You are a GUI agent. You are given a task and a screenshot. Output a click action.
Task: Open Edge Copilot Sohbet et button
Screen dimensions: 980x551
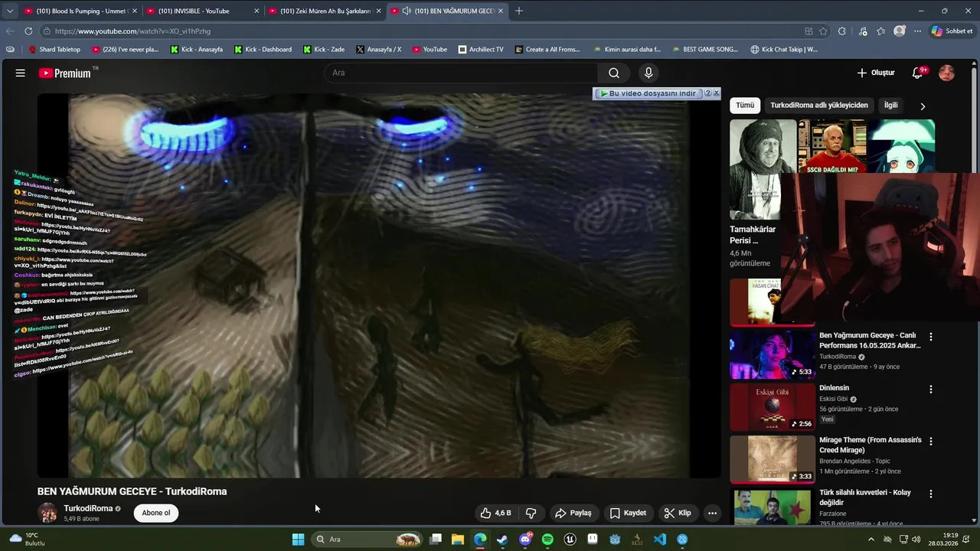click(x=952, y=31)
